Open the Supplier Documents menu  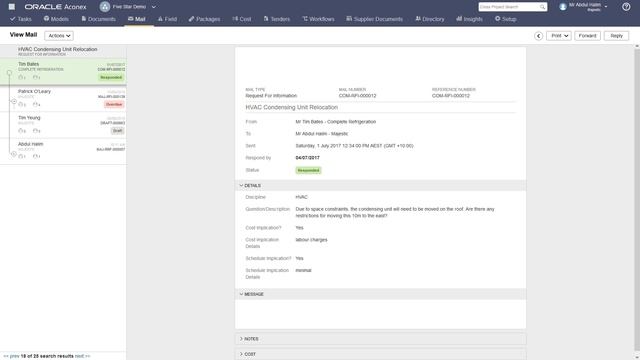(x=374, y=19)
